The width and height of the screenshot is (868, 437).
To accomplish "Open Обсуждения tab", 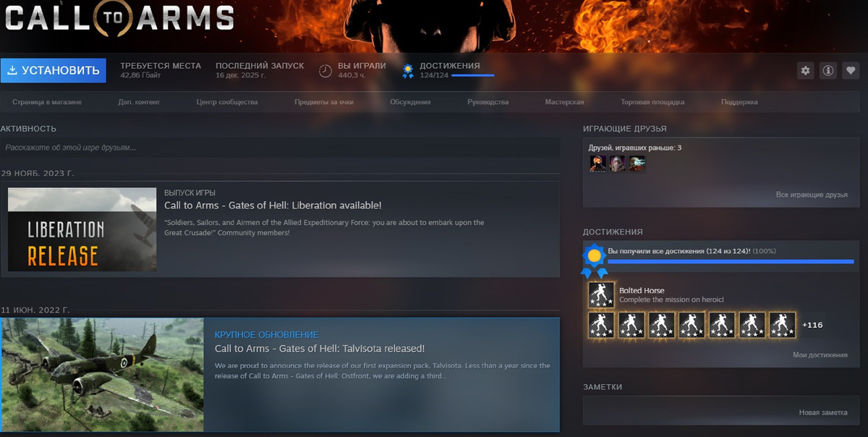I will pos(410,102).
